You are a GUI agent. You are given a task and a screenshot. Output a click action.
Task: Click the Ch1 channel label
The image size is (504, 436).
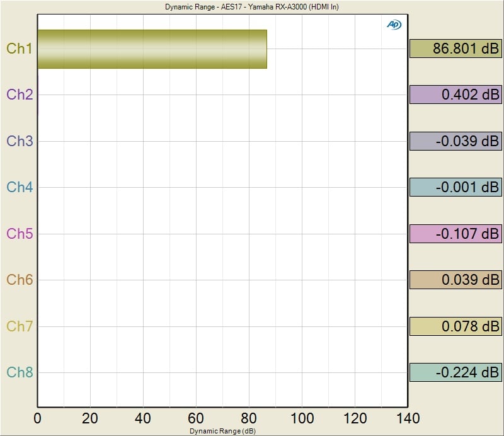pos(19,49)
